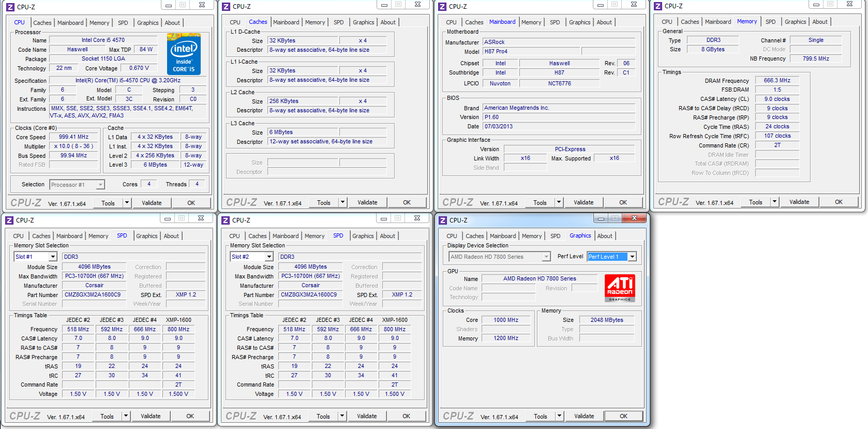Click OK in the Graphics window
This screenshot has width=868, height=429.
pyautogui.click(x=624, y=416)
